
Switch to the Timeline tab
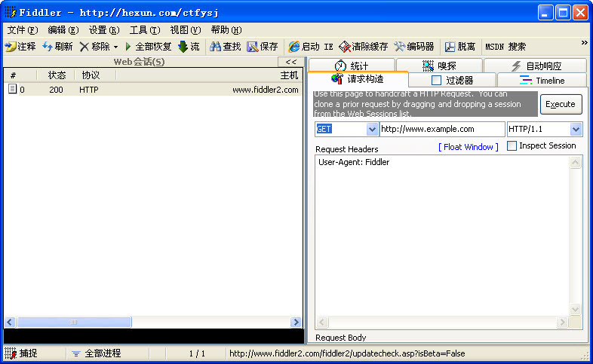pos(542,80)
